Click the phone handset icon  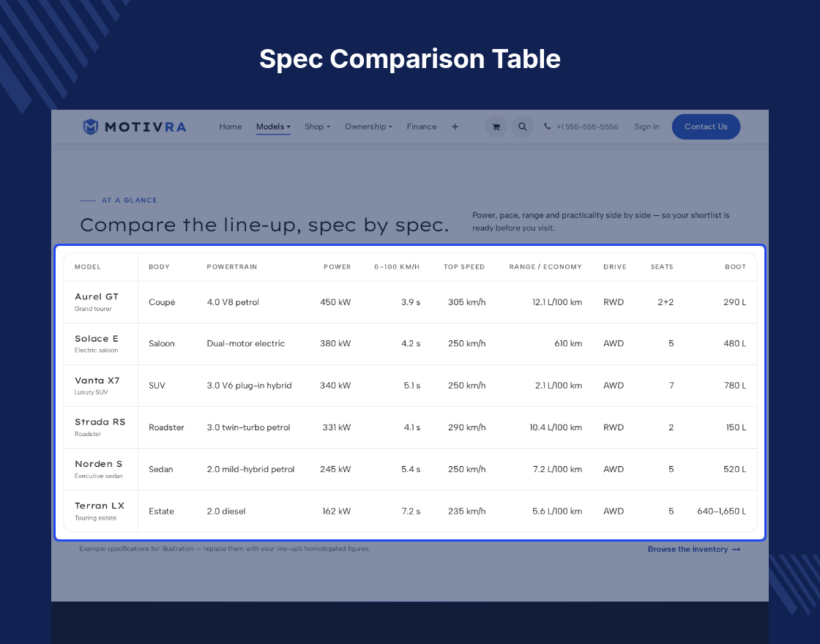[547, 126]
